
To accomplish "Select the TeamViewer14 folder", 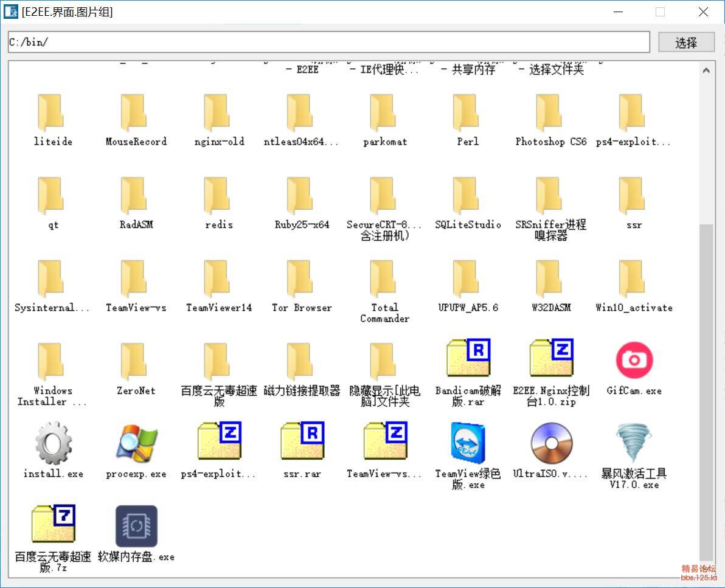I will click(217, 278).
